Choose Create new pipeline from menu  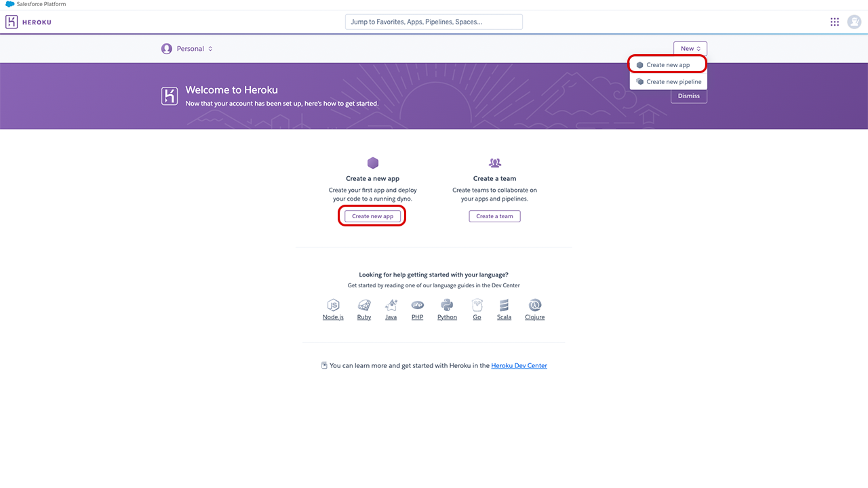pos(673,82)
